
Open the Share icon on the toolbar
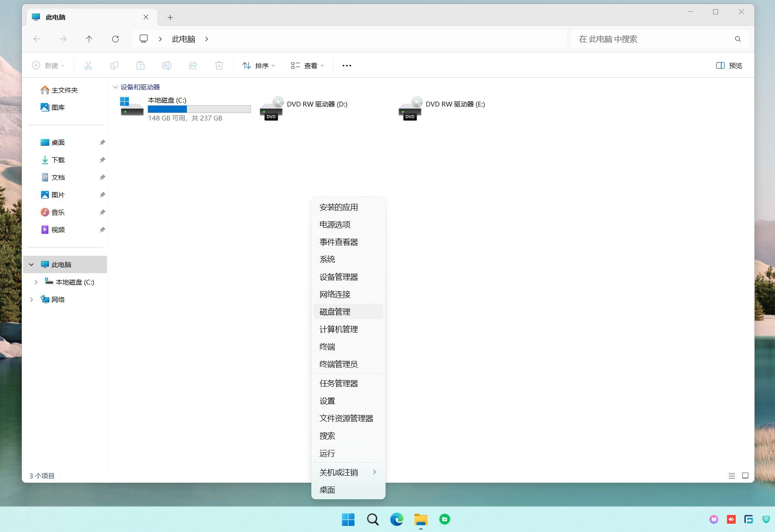(193, 65)
